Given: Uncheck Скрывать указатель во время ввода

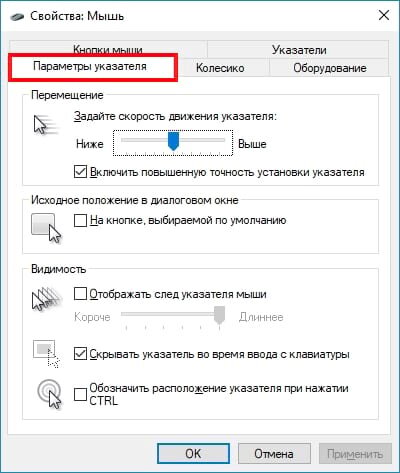Looking at the screenshot, I should click(80, 354).
